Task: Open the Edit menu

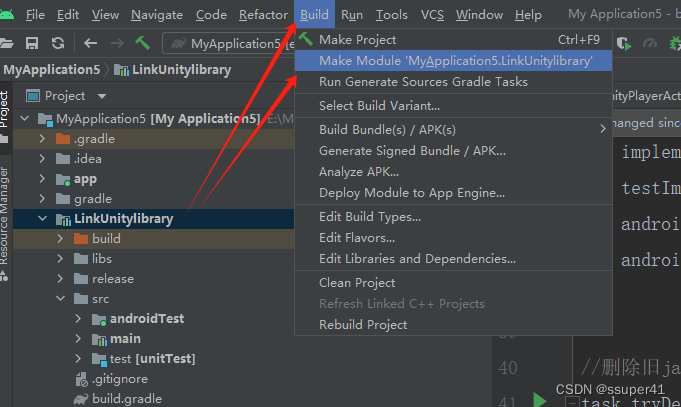Action: (x=68, y=15)
